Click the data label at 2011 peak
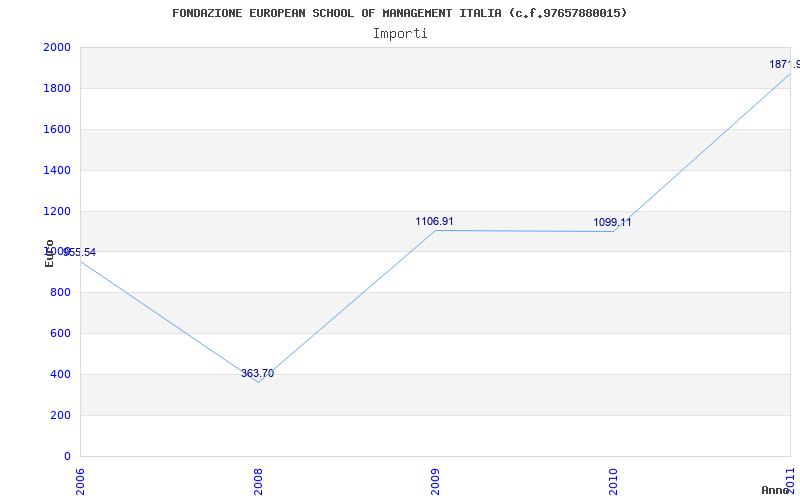The image size is (800, 500). [783, 64]
